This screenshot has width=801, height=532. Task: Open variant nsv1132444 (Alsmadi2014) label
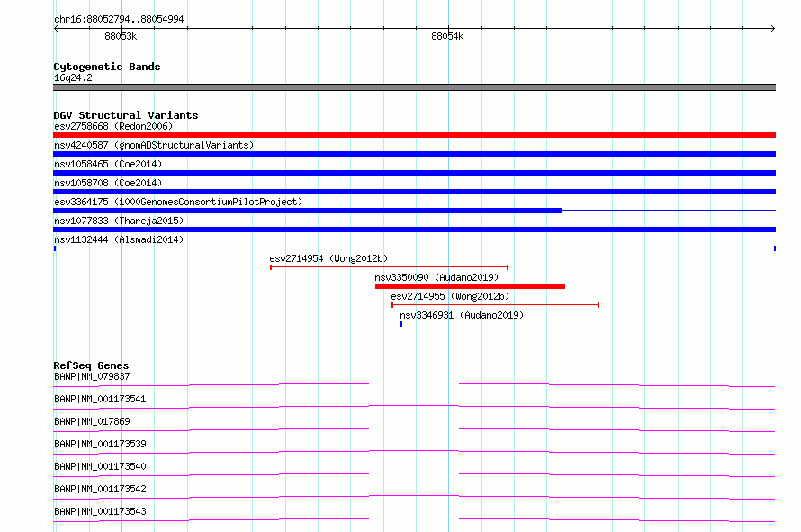coord(119,239)
